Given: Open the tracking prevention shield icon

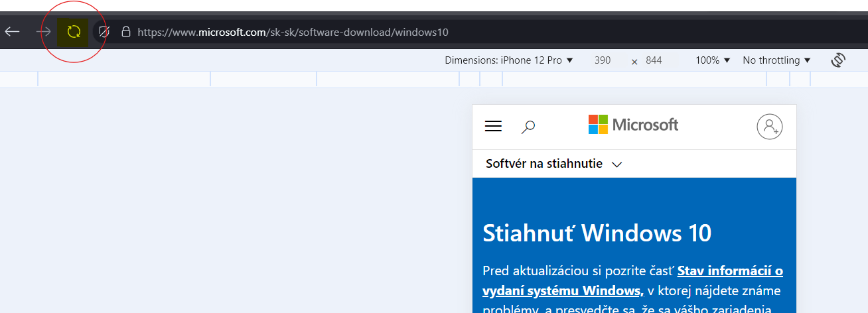Looking at the screenshot, I should pos(103,31).
